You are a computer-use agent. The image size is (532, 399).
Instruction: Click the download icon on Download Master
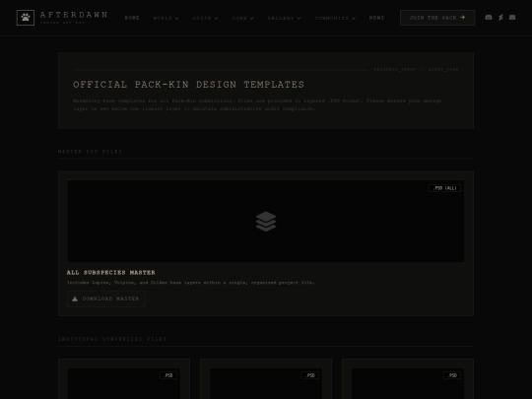pyautogui.click(x=75, y=299)
